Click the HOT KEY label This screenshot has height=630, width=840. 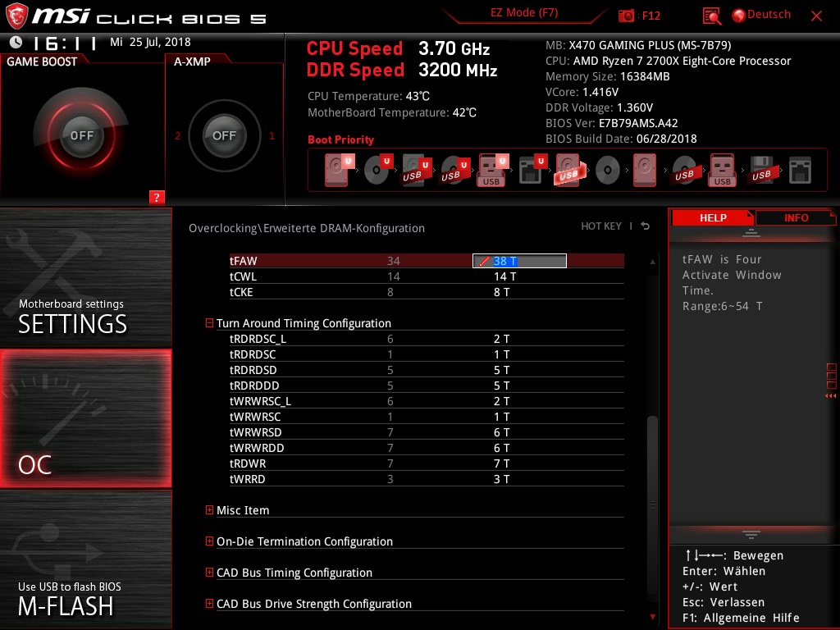tap(601, 226)
